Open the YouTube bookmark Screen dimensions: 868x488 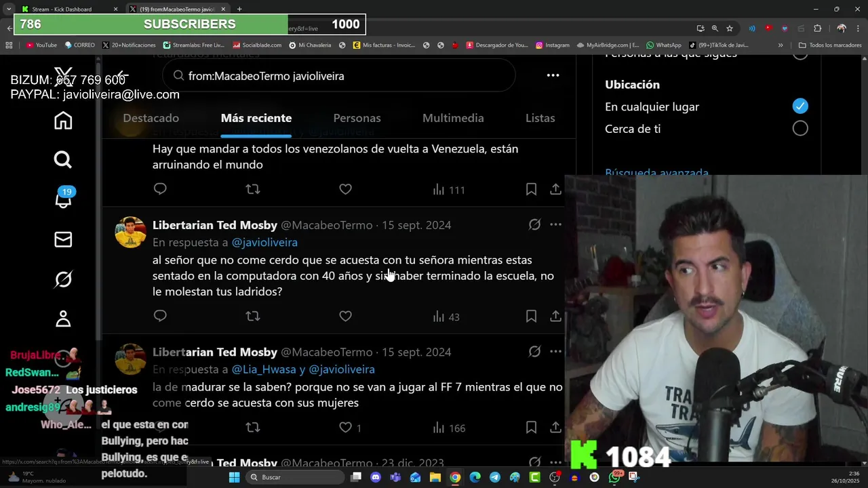pyautogui.click(x=41, y=45)
